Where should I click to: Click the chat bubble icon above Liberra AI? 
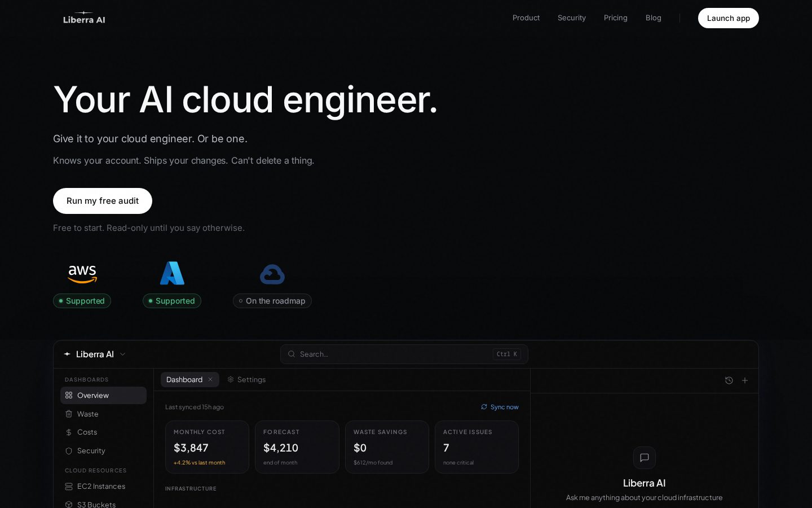coord(645,458)
